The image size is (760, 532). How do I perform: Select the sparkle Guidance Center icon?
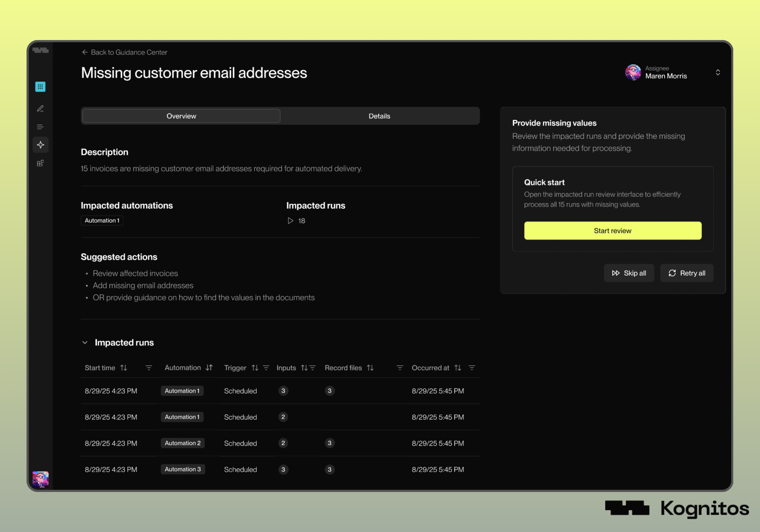tap(40, 145)
